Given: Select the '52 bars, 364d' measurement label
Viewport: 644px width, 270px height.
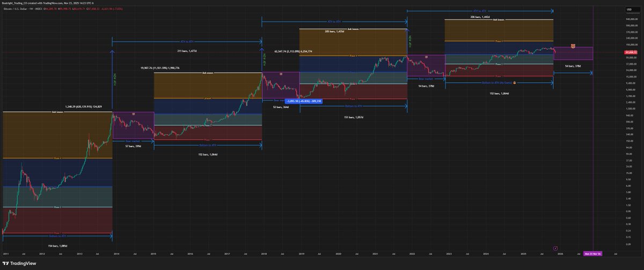Looking at the screenshot, I should coord(281,107).
